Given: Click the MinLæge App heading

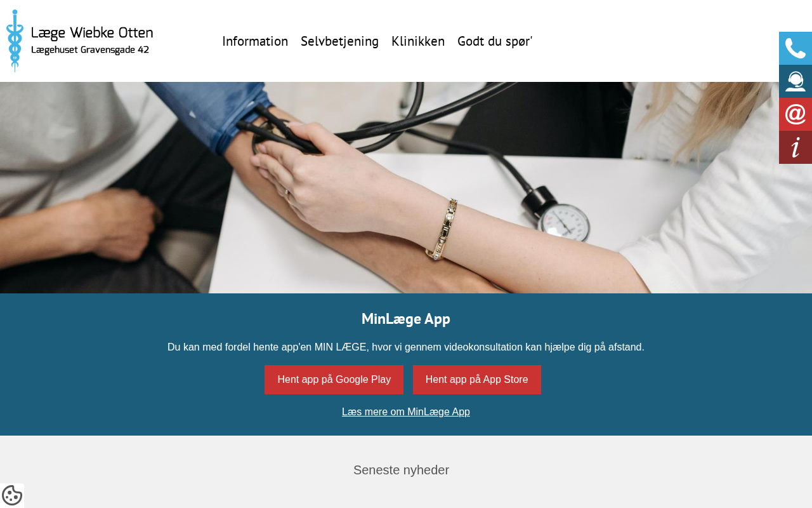Looking at the screenshot, I should (406, 319).
